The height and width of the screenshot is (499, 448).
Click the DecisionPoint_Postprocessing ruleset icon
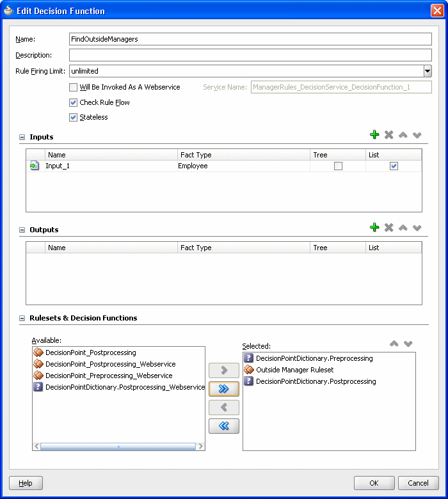tap(38, 352)
